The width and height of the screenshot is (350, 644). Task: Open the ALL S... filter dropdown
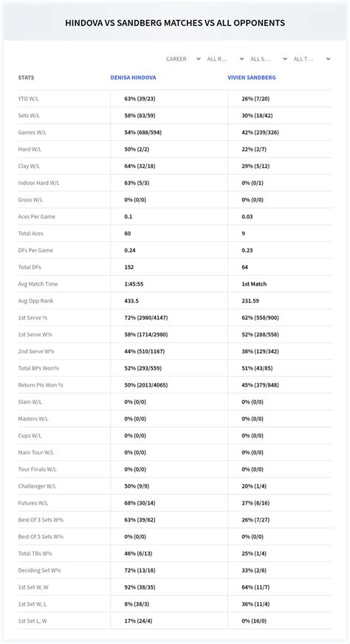(x=268, y=59)
